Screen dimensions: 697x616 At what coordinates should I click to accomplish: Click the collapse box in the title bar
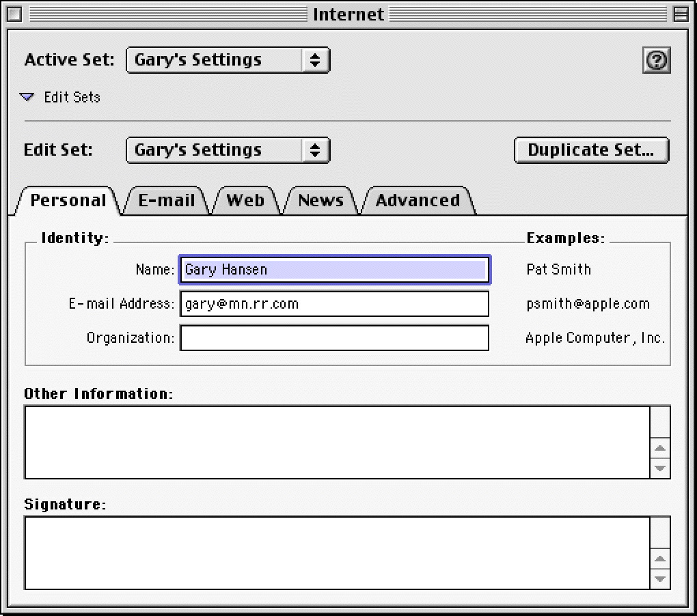681,14
